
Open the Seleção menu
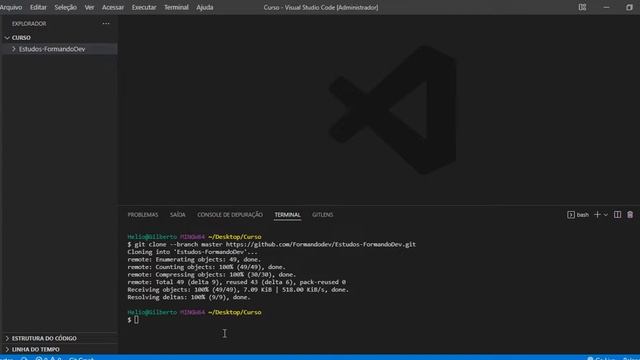pos(65,7)
